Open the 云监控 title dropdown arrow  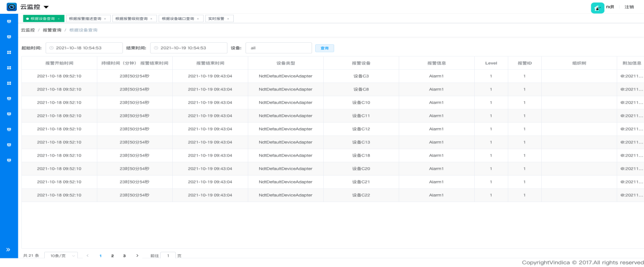coord(46,7)
